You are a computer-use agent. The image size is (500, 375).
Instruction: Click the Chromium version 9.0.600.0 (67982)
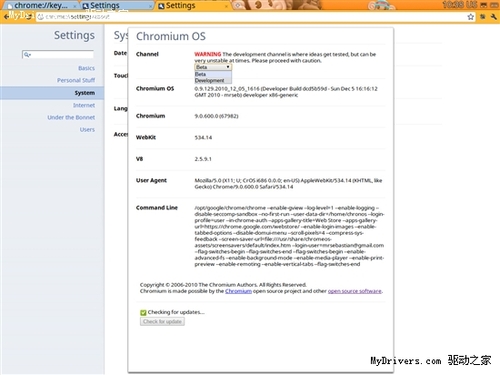[216, 116]
